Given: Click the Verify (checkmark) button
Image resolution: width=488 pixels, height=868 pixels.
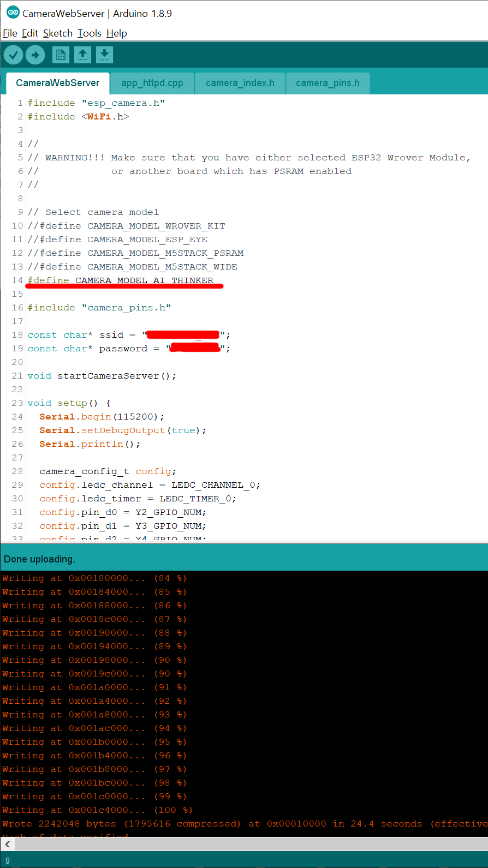Looking at the screenshot, I should click(x=14, y=55).
